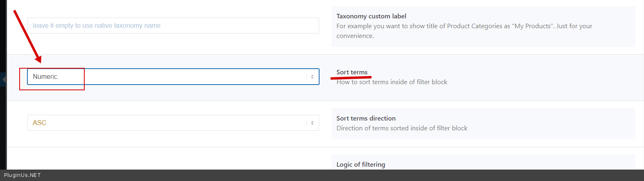Click the red arrow annotation tip
This screenshot has width=644, height=181.
(x=39, y=60)
